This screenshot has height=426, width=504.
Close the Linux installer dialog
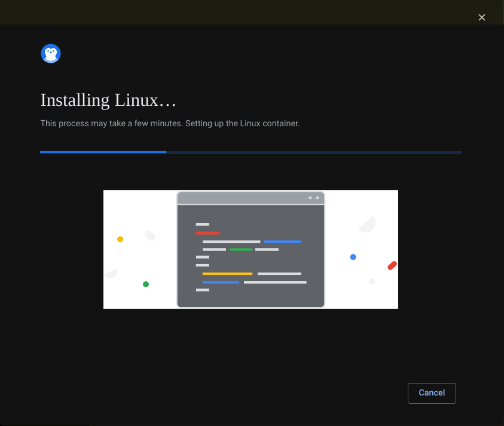tap(482, 17)
